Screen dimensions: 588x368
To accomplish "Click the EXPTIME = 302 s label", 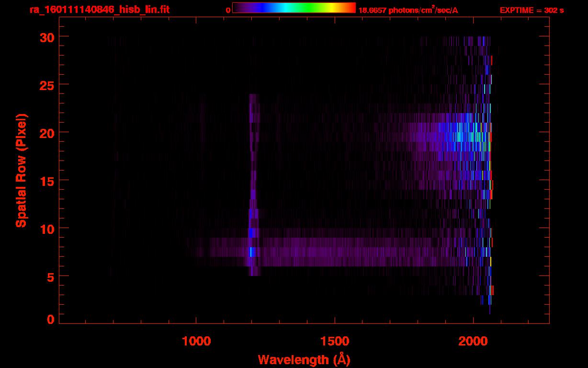I will point(531,10).
